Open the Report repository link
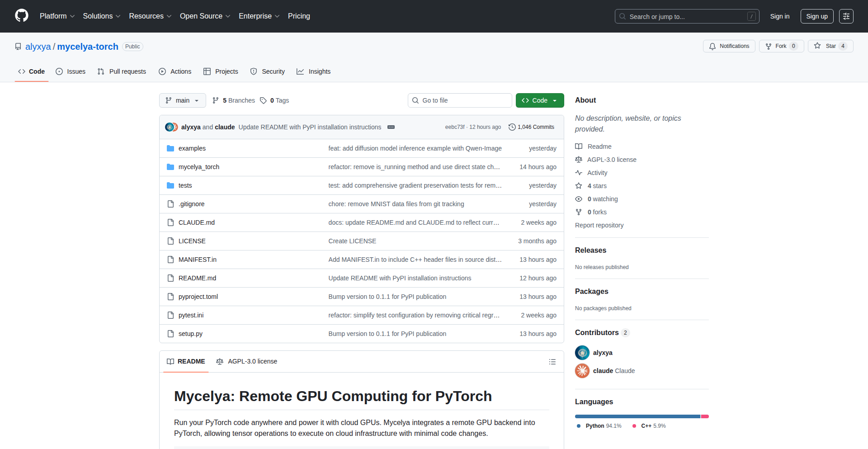 pyautogui.click(x=599, y=225)
